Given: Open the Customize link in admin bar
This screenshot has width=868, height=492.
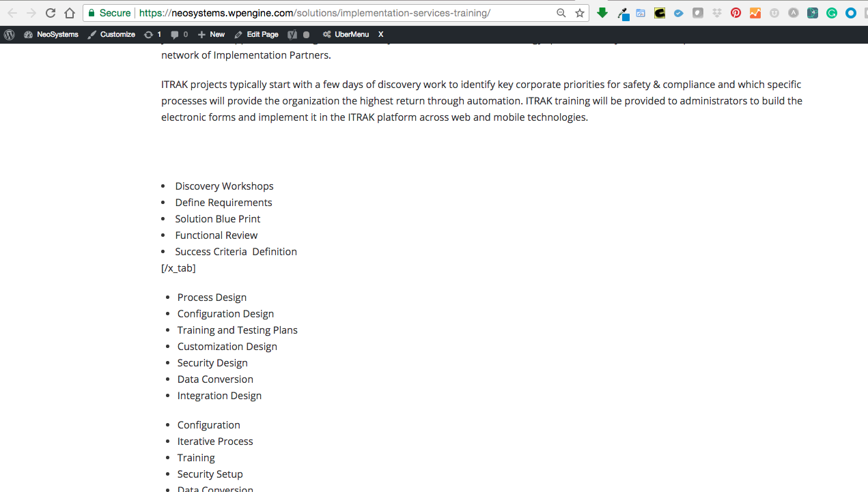Looking at the screenshot, I should [111, 35].
